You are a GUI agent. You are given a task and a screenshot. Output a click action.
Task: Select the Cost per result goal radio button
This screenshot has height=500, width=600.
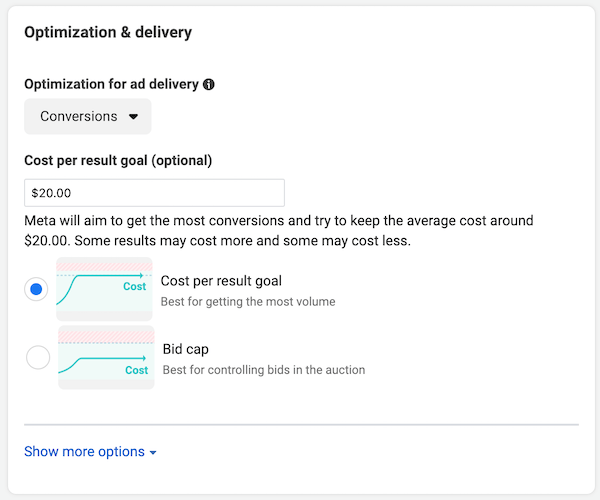37,290
